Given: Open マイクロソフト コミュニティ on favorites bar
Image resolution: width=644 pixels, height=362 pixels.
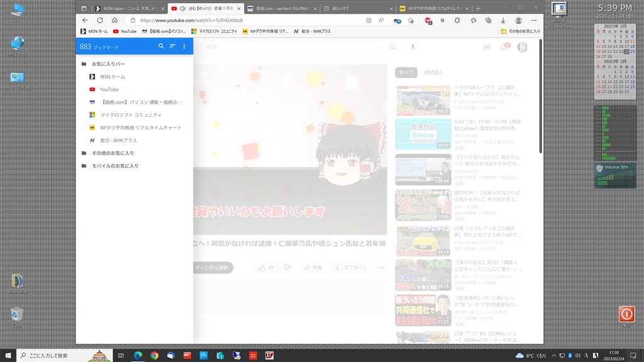Looking at the screenshot, I should tap(214, 31).
